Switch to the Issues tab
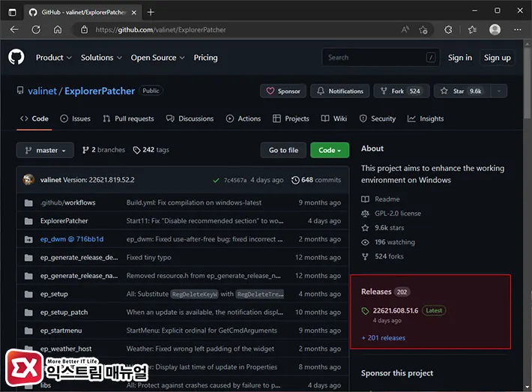The image size is (532, 392). click(75, 118)
